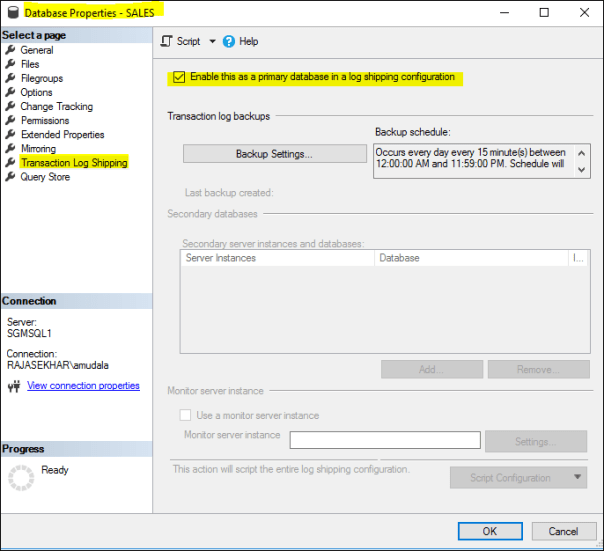
Task: Click the wrench icon beside Permissions
Action: 10,120
